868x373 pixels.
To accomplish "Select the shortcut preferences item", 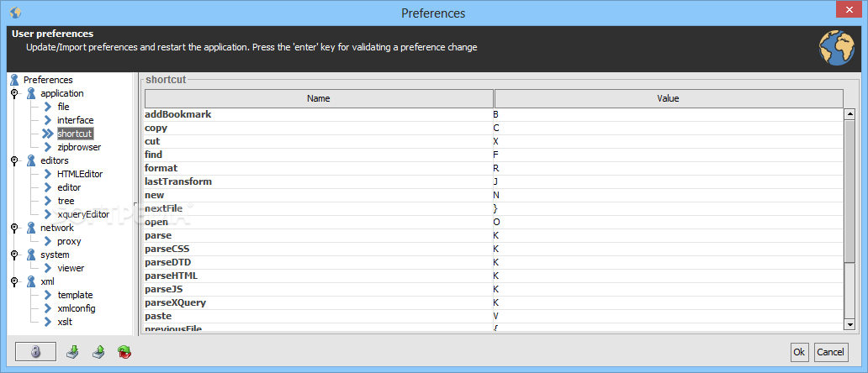I will [x=75, y=134].
